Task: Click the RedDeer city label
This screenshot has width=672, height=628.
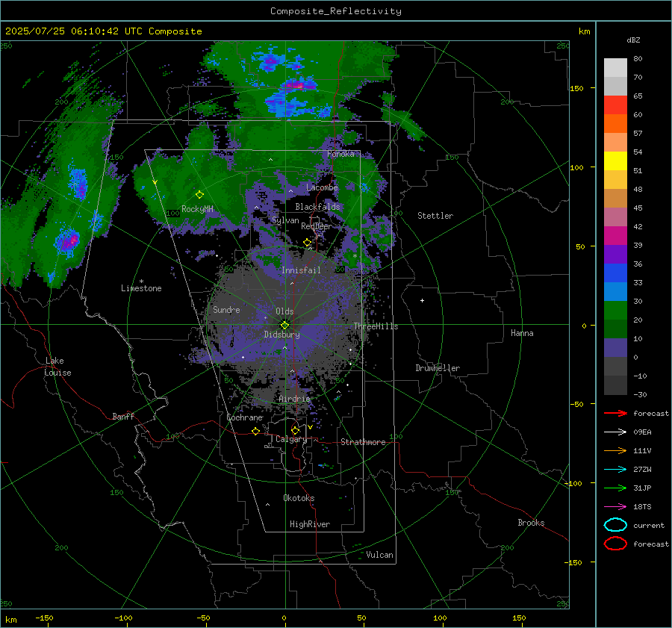Action: coord(317,226)
